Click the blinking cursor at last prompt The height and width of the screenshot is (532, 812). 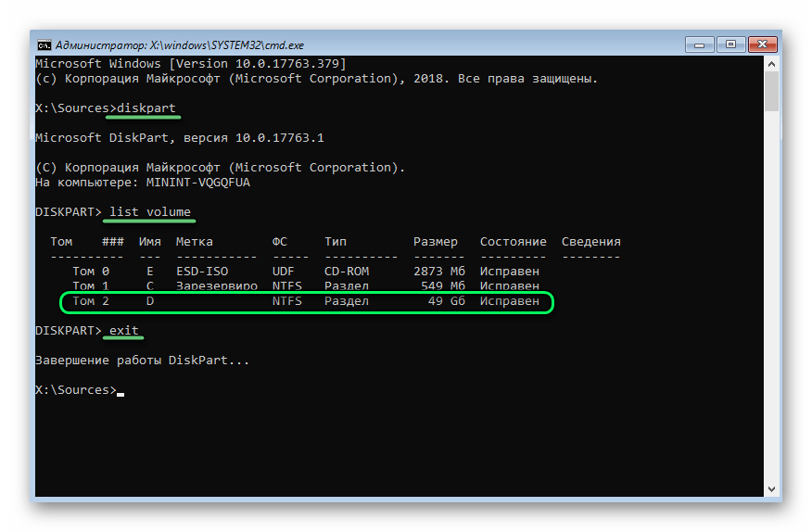coord(121,392)
